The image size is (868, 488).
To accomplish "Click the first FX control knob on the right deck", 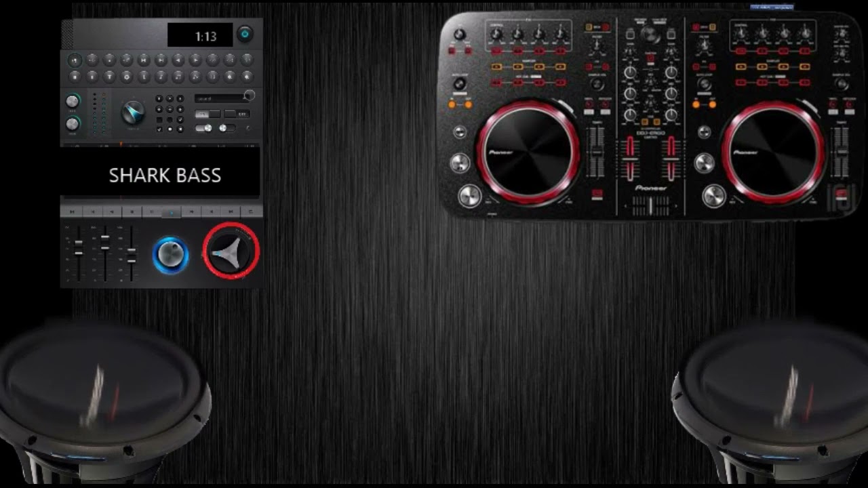I will point(741,33).
